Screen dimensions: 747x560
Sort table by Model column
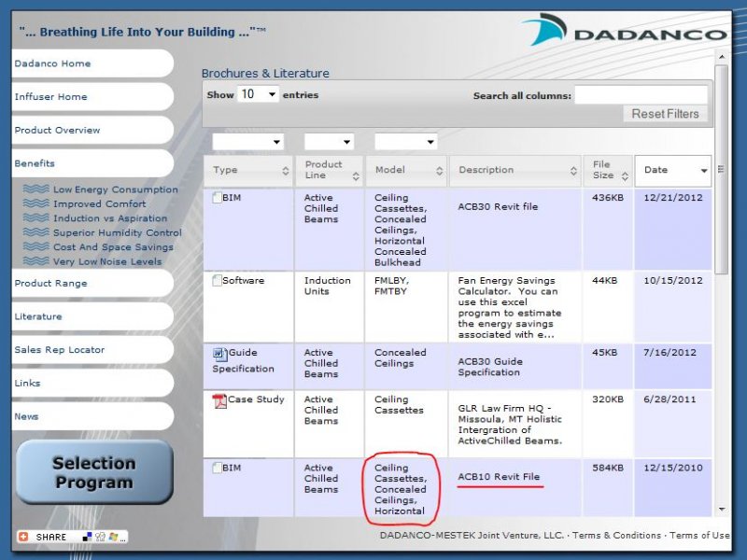point(406,171)
